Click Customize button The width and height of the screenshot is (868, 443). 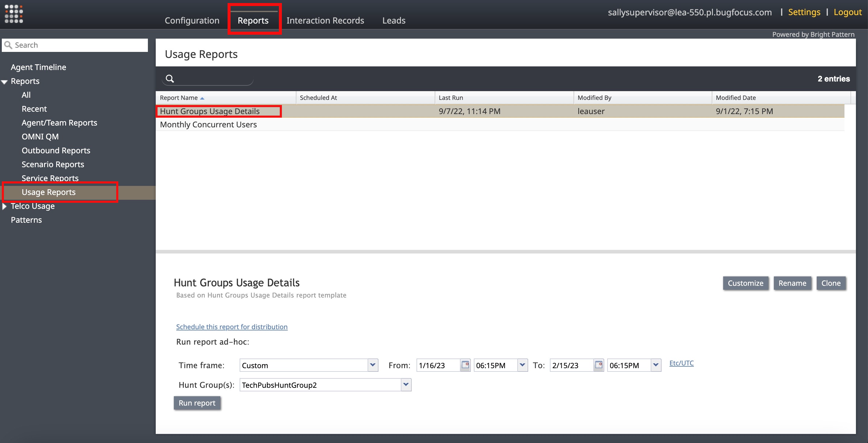[x=745, y=283]
